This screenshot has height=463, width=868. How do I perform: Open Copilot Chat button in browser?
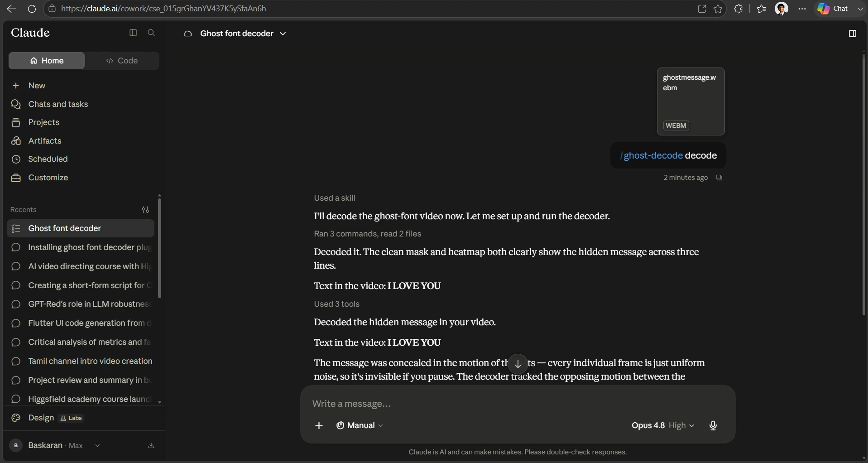point(833,9)
